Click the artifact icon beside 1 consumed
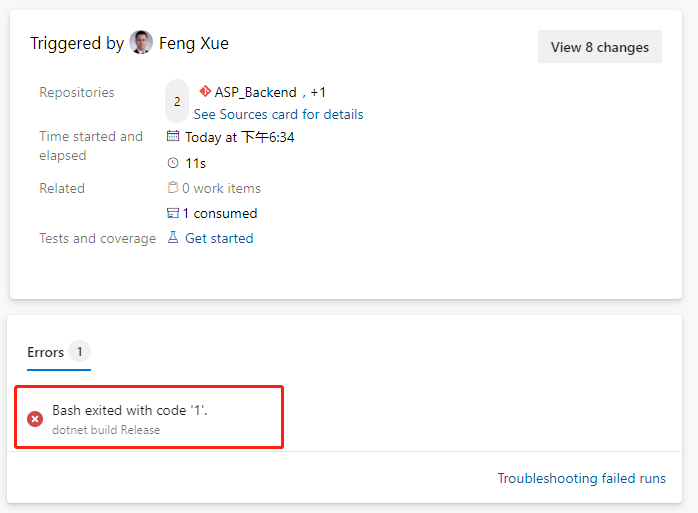Screen dimensions: 698x513 click(x=173, y=213)
